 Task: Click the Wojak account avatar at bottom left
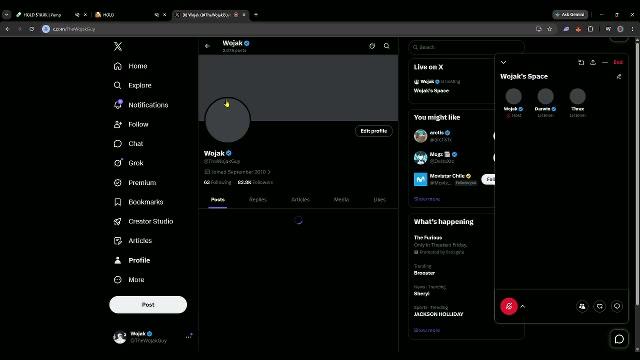pyautogui.click(x=120, y=337)
